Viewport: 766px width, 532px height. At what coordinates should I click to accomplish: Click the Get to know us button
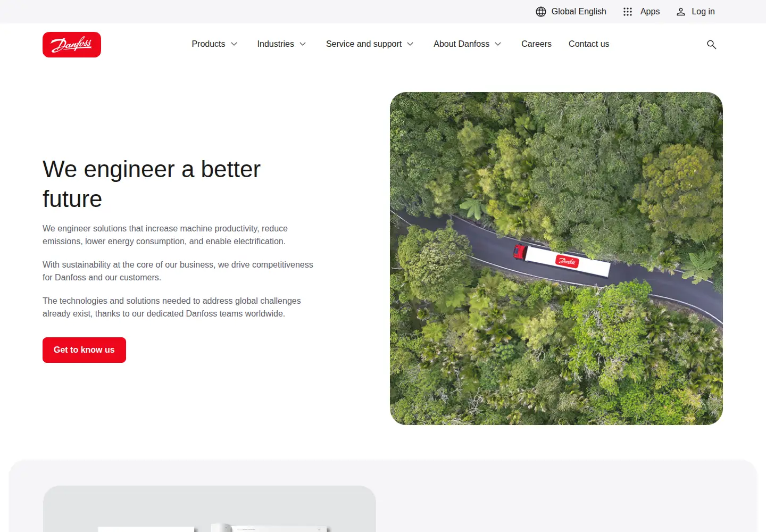84,350
